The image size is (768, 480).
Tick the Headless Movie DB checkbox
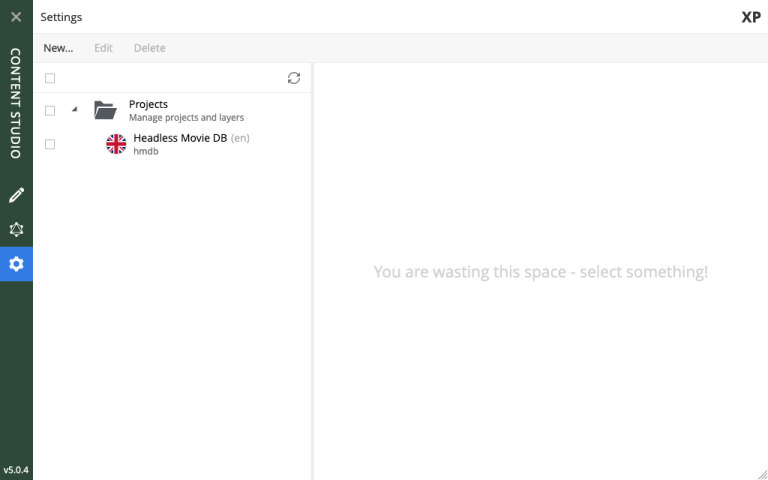[50, 144]
